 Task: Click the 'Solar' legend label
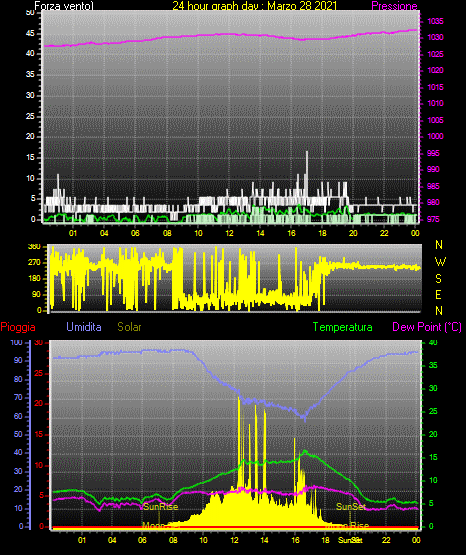(129, 327)
